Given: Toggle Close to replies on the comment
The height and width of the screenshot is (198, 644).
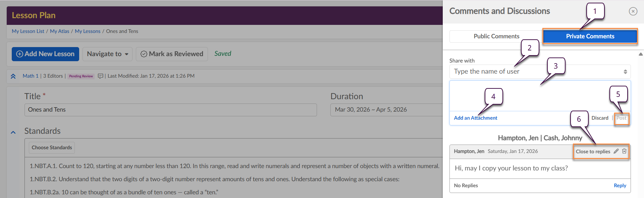Looking at the screenshot, I should pyautogui.click(x=593, y=152).
